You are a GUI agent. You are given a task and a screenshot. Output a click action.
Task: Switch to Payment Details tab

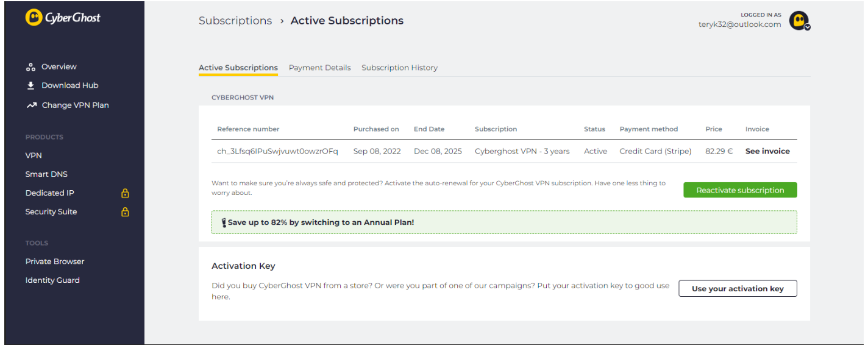click(x=320, y=68)
